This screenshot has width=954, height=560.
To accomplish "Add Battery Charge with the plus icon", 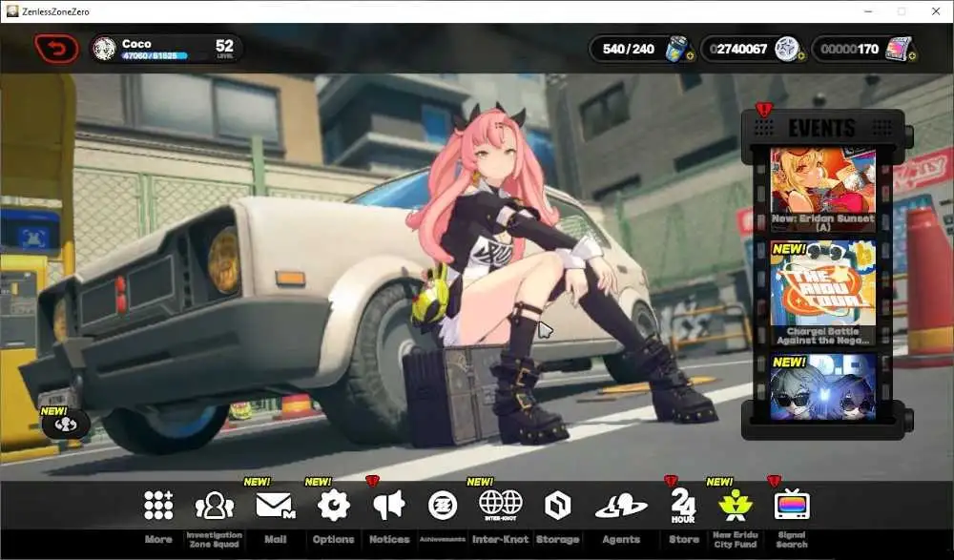I will click(690, 56).
